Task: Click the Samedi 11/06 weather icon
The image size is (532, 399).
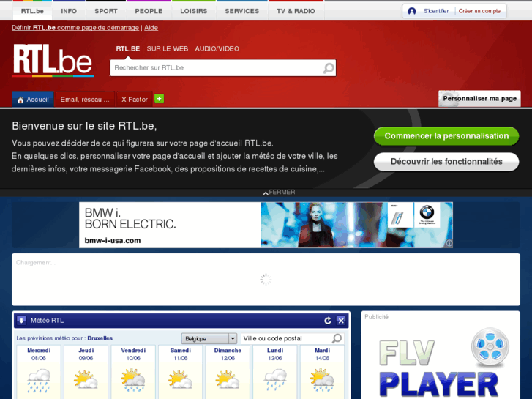Action: click(181, 380)
